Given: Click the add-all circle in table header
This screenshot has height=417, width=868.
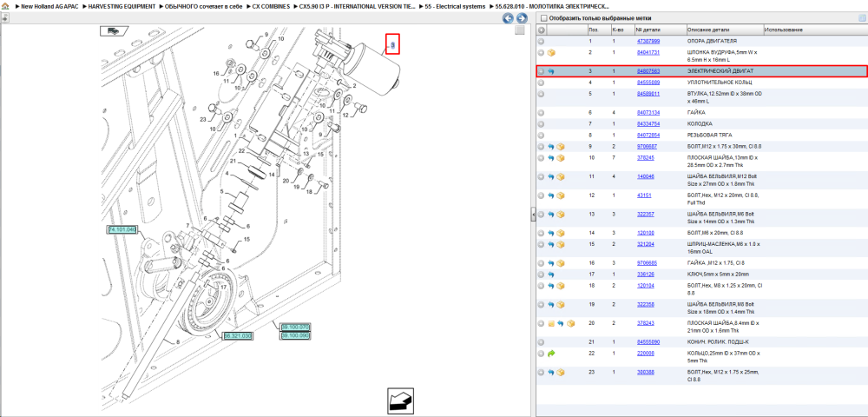Looking at the screenshot, I should 542,30.
